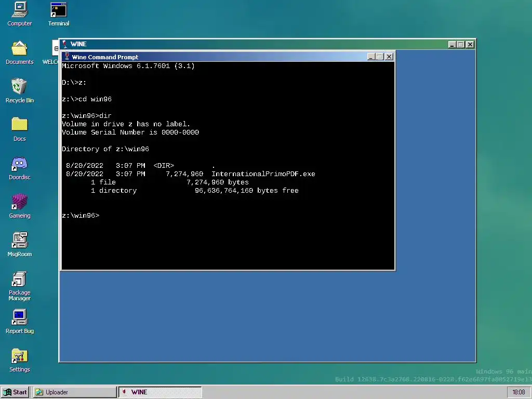Click the wine glass icon in WINE title bar

click(x=64, y=44)
